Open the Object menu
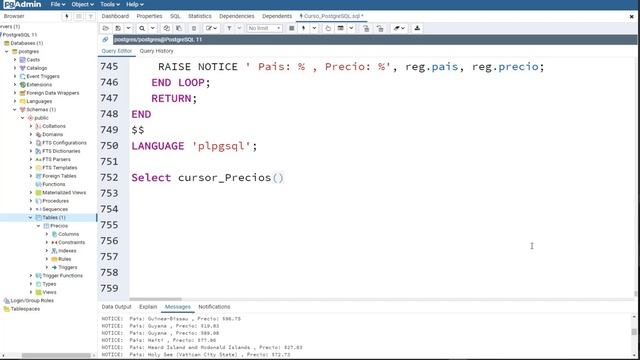Image resolution: width=640 pixels, height=360 pixels. [x=82, y=4]
